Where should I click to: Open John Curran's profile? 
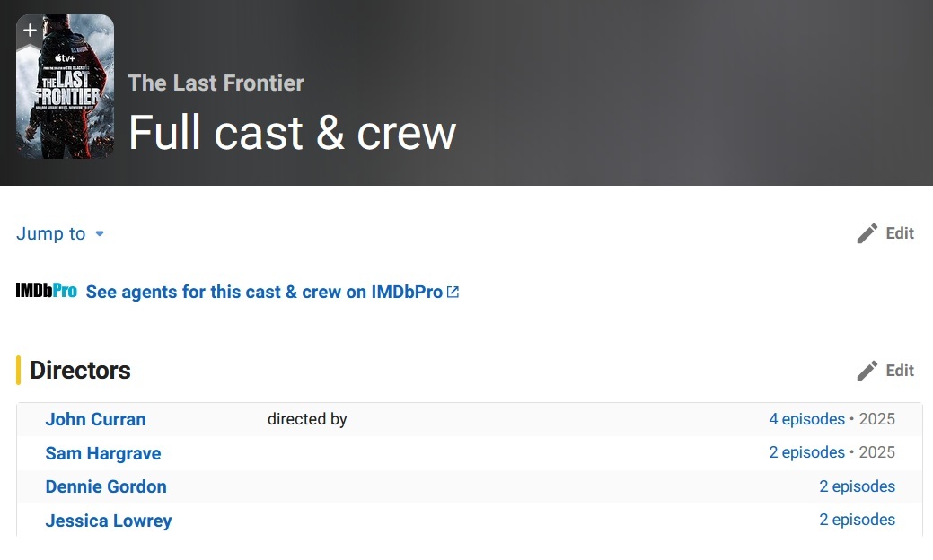click(x=95, y=420)
